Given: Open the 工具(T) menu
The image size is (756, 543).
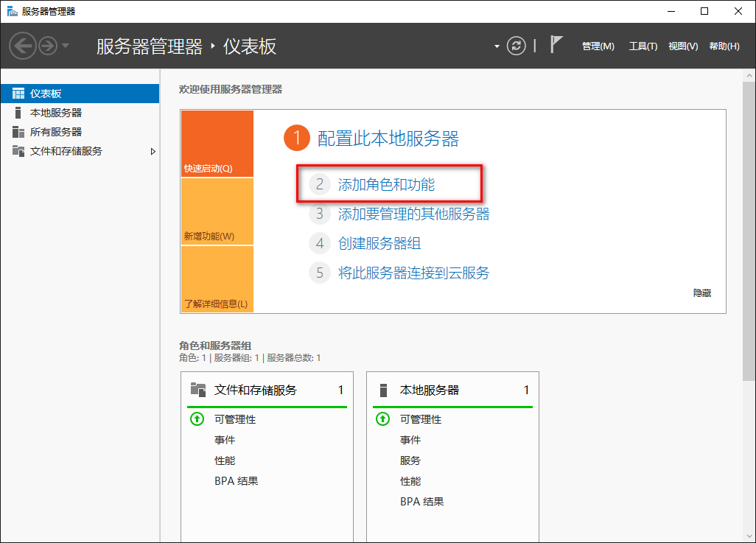Looking at the screenshot, I should coord(643,46).
